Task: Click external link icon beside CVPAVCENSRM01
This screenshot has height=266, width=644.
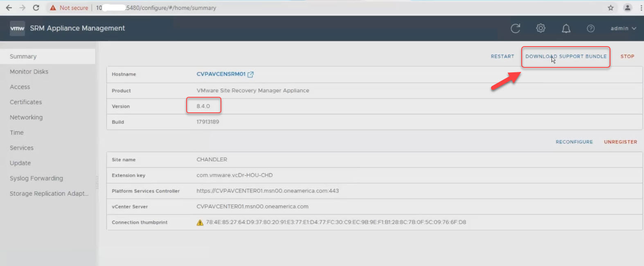Action: coord(250,74)
